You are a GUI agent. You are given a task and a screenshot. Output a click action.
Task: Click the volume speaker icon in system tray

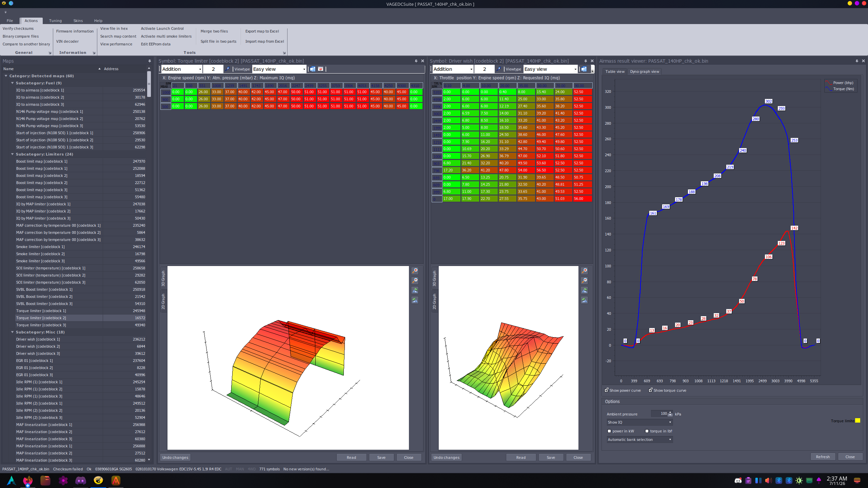(768, 481)
